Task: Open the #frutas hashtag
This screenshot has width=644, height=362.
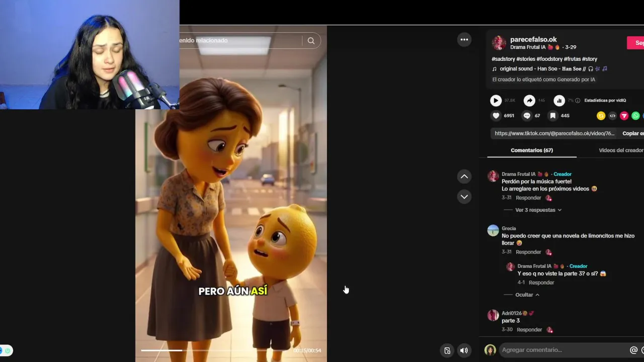Action: click(x=572, y=59)
